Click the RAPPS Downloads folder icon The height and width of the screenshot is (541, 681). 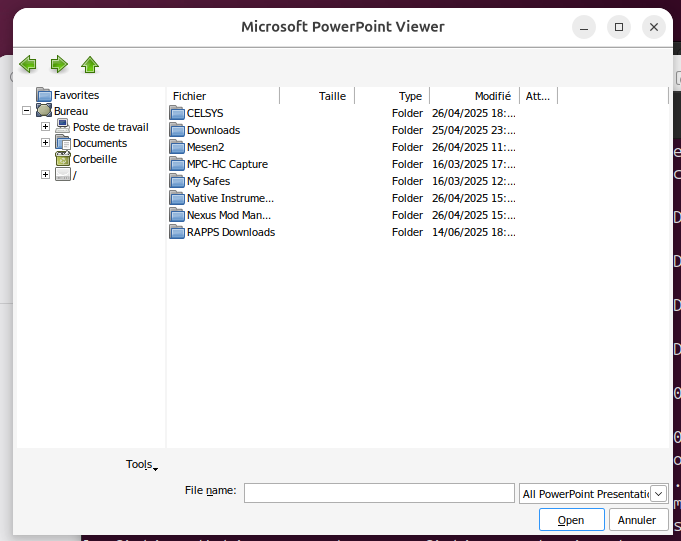point(177,232)
